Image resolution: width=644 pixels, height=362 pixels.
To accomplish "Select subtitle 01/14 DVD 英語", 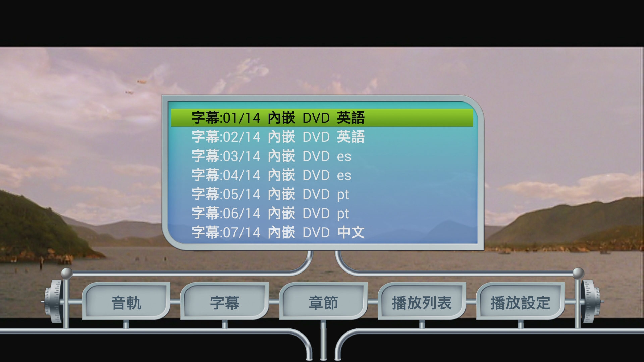I will [322, 118].
